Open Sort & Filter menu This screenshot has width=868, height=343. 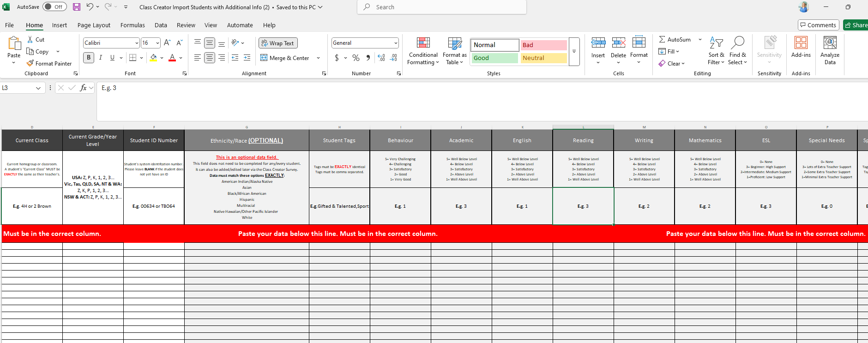point(716,51)
